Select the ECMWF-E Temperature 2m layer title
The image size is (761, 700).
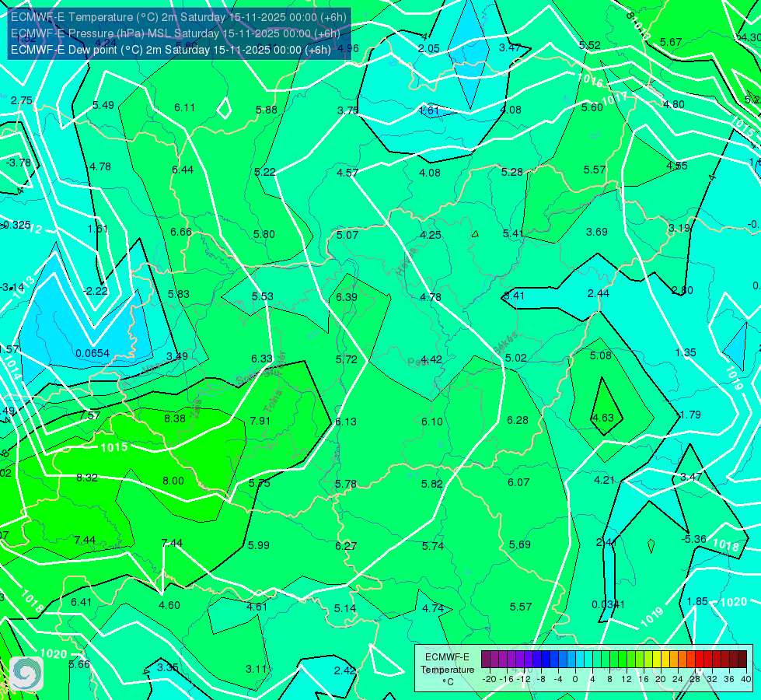179,17
